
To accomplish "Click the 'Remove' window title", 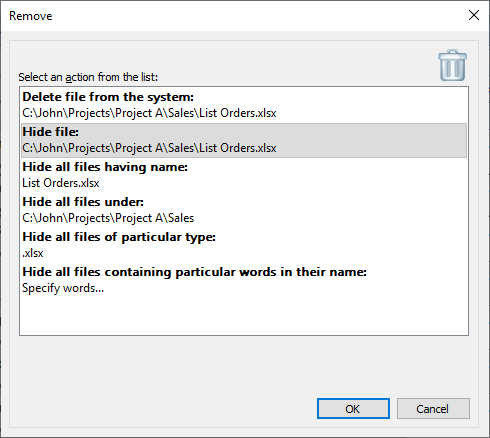I will coord(31,16).
